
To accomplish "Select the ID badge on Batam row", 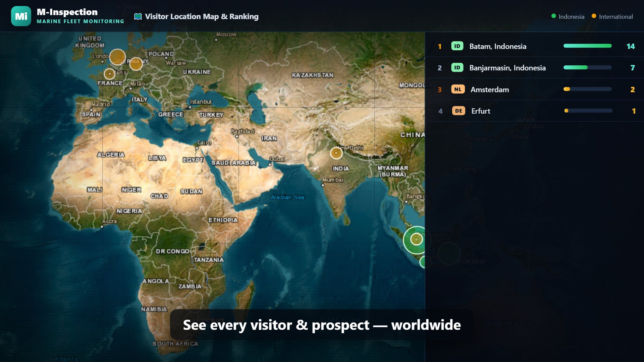I will [x=457, y=46].
